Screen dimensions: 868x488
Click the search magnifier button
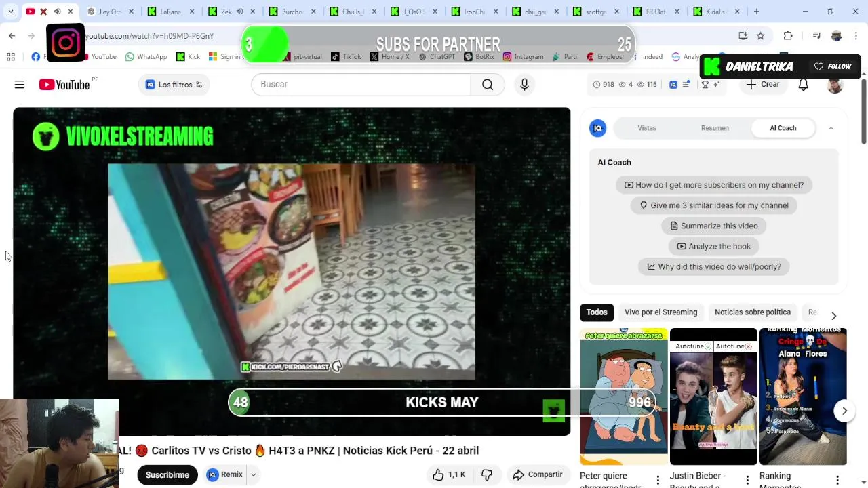click(488, 85)
